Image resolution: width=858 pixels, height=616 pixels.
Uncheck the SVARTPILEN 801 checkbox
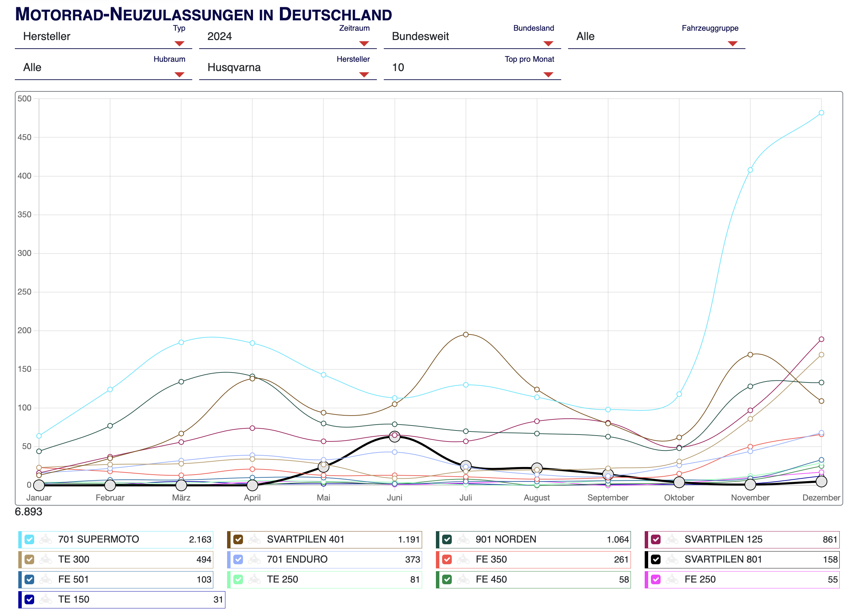(x=656, y=560)
